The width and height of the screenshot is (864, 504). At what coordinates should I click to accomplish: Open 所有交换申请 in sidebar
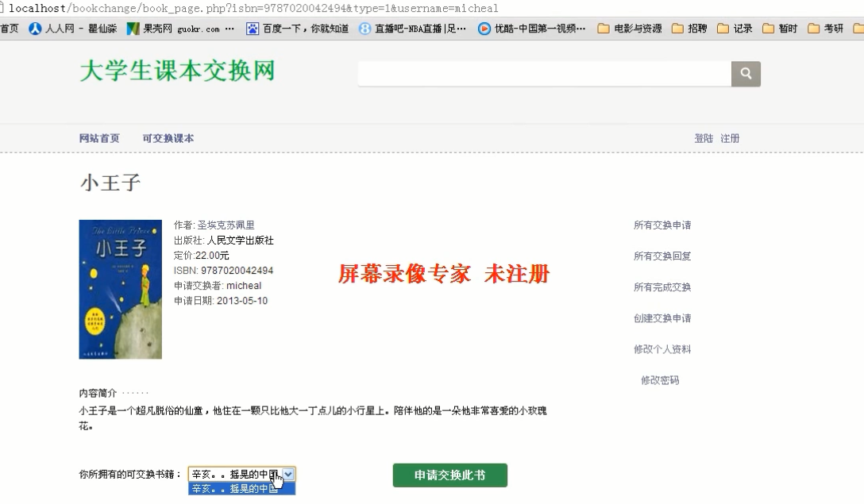point(662,225)
